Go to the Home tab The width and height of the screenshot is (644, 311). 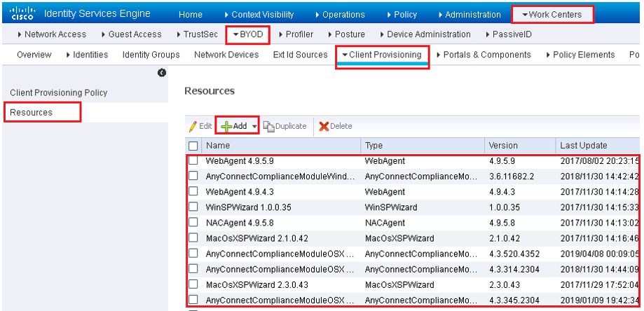(x=191, y=15)
